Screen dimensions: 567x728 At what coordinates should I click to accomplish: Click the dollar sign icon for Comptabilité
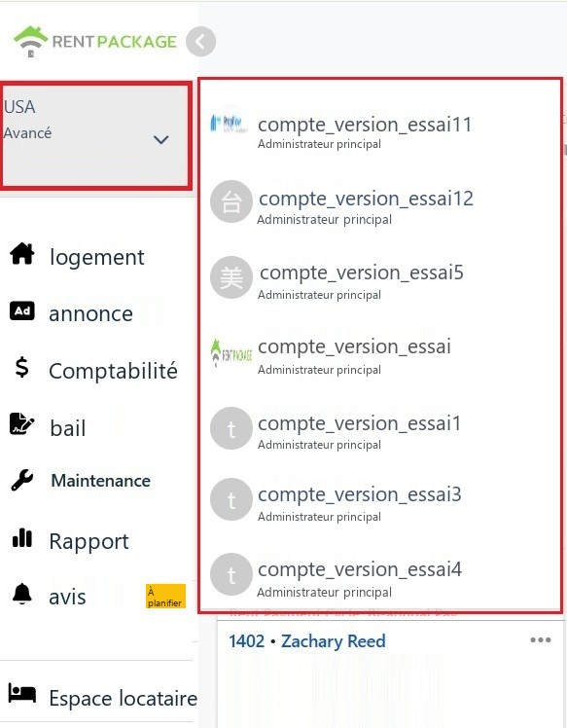pyautogui.click(x=21, y=367)
